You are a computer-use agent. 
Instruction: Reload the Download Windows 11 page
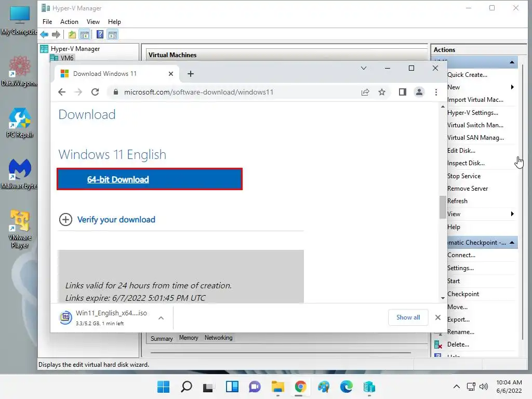95,92
